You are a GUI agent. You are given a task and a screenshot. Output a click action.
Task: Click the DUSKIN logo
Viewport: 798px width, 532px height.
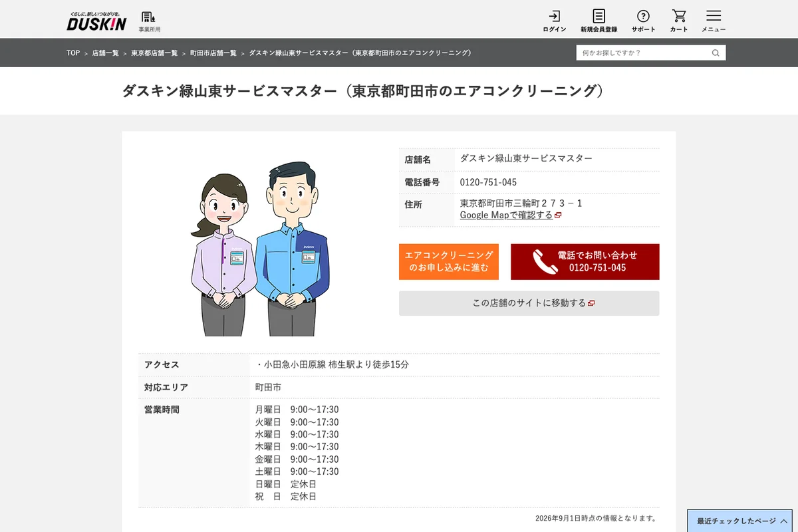[x=96, y=21]
